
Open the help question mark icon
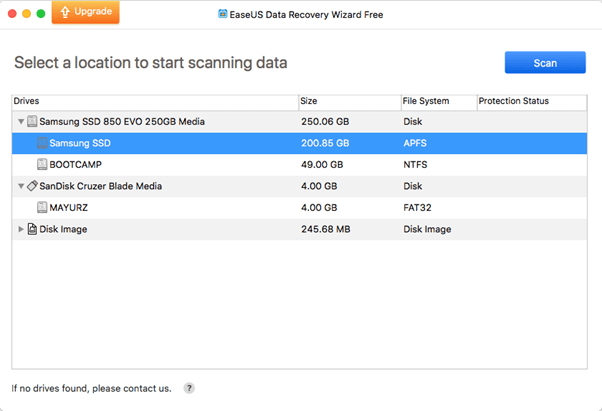coord(189,388)
